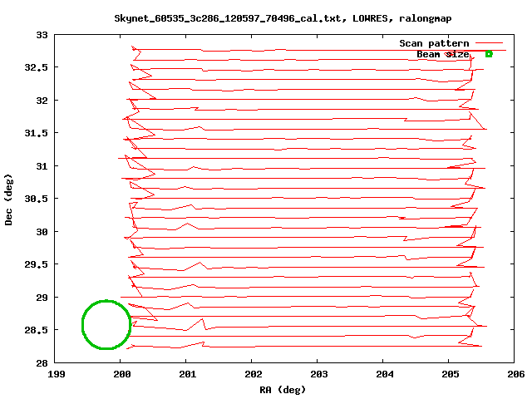The image size is (532, 399).
Task: Click the x-axis tick label 200
Action: [x=122, y=374]
